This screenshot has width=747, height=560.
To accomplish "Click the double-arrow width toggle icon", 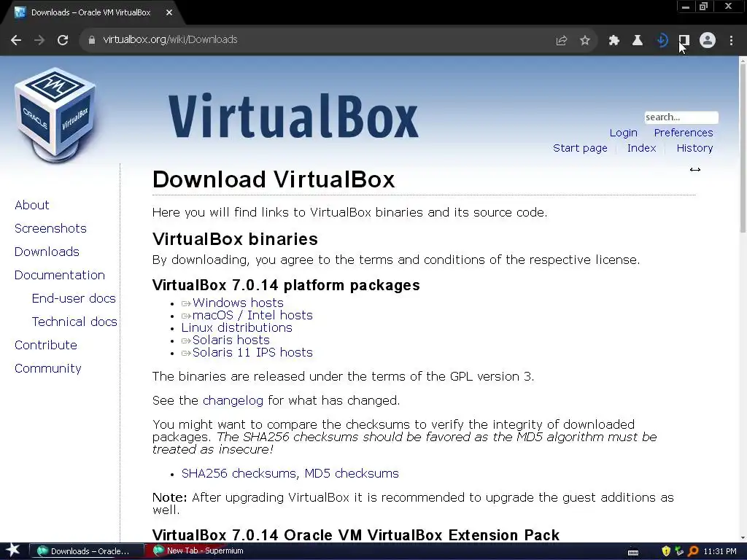I will point(694,169).
